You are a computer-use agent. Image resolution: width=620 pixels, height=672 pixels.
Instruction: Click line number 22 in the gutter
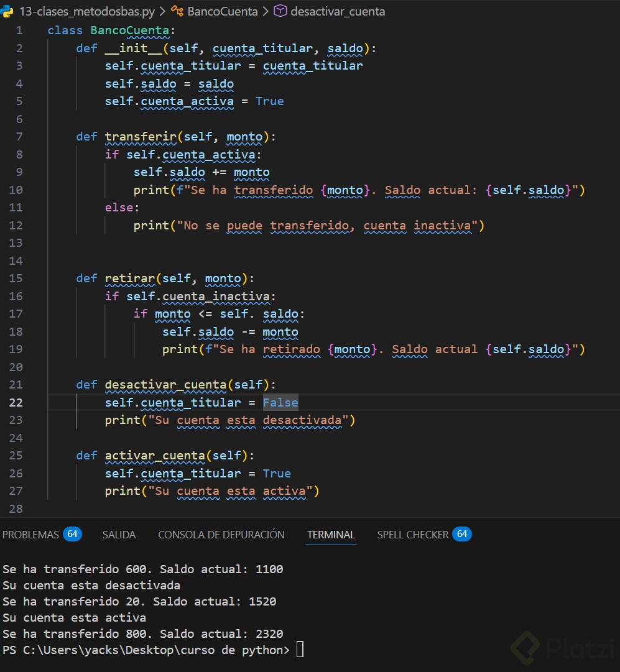16,402
